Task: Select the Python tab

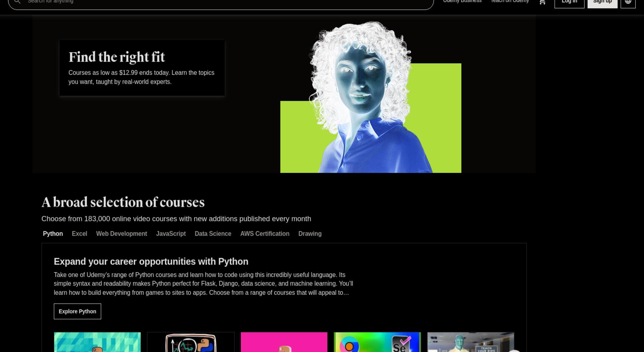Action: [x=53, y=234]
